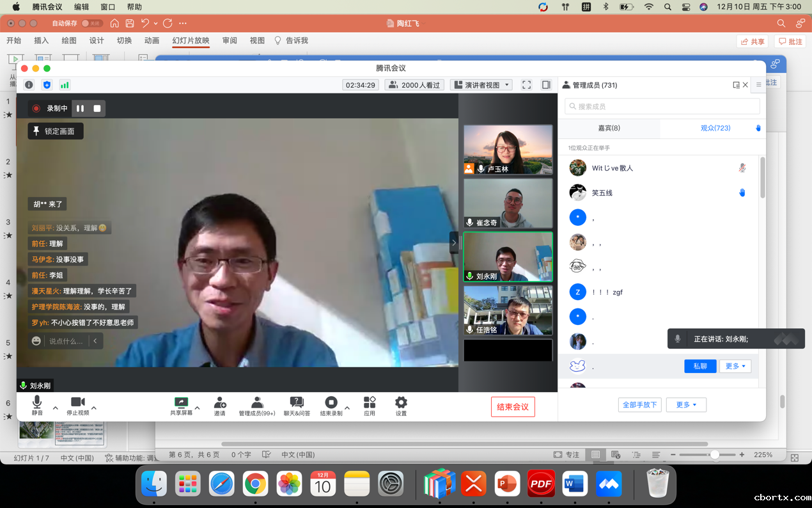Open the 应用 apps icon
This screenshot has width=812, height=508.
[x=370, y=402]
